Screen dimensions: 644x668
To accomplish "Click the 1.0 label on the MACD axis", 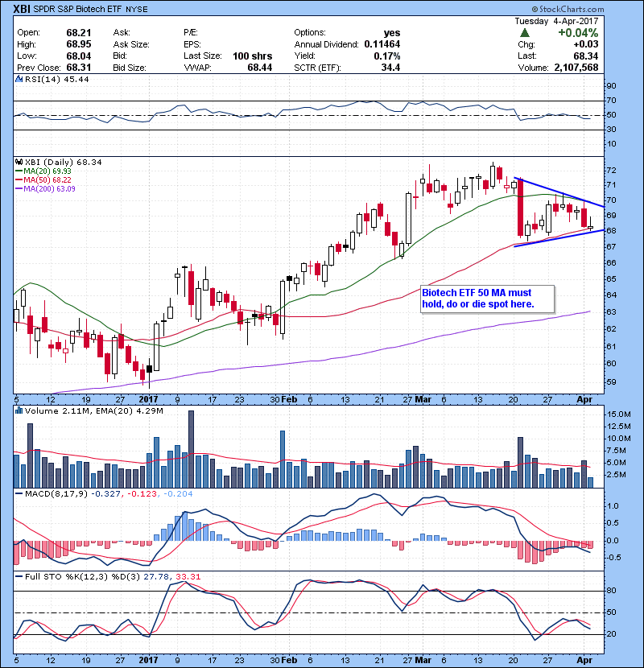I will click(613, 506).
